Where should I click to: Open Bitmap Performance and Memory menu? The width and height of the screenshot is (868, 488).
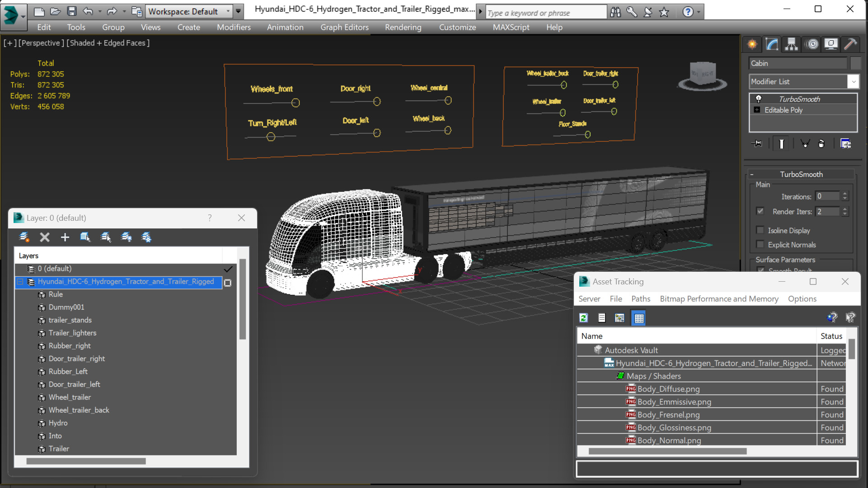[719, 299]
